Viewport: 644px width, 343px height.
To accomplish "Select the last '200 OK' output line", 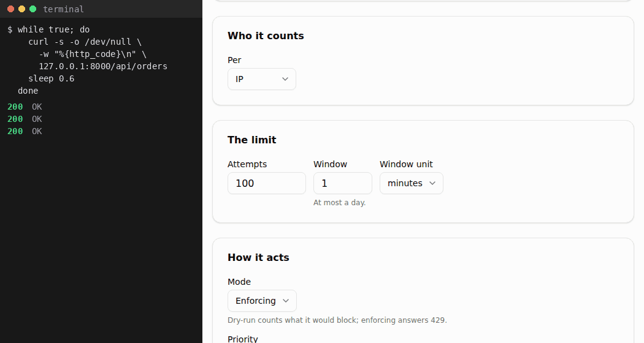I will pyautogui.click(x=25, y=131).
